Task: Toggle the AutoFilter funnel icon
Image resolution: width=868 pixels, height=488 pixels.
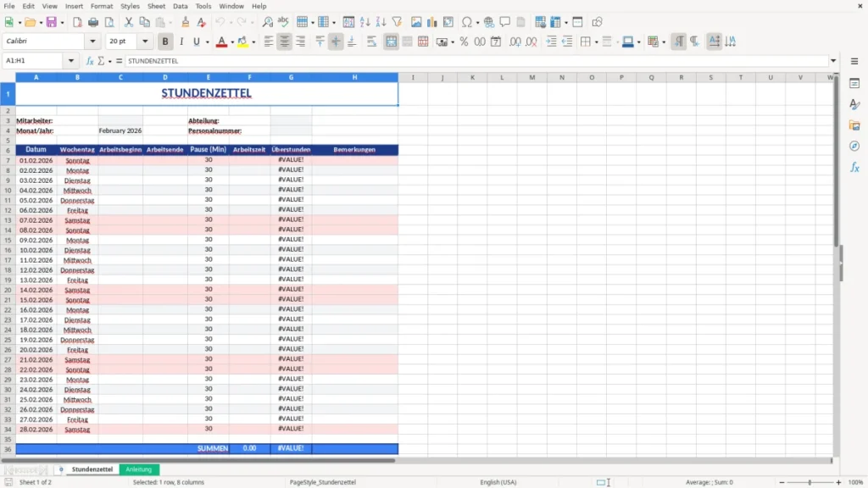Action: point(397,22)
